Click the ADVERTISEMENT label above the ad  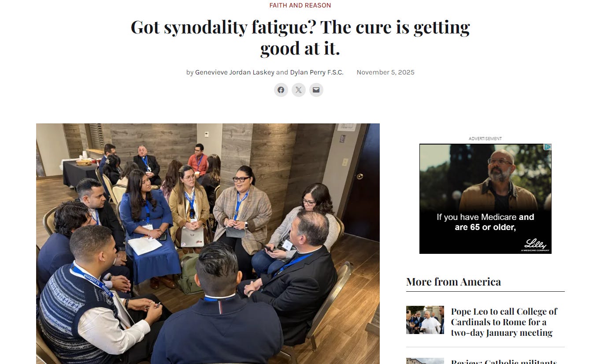tap(485, 138)
